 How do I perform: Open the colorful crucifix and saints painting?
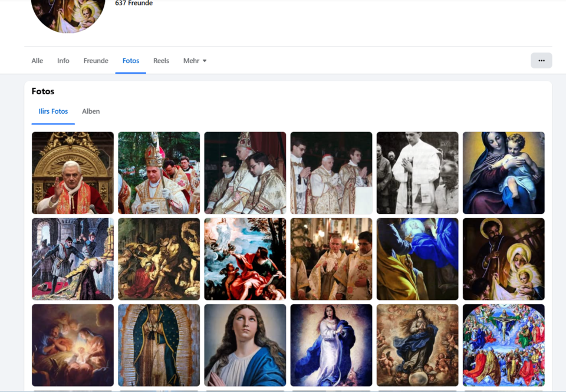coord(504,345)
